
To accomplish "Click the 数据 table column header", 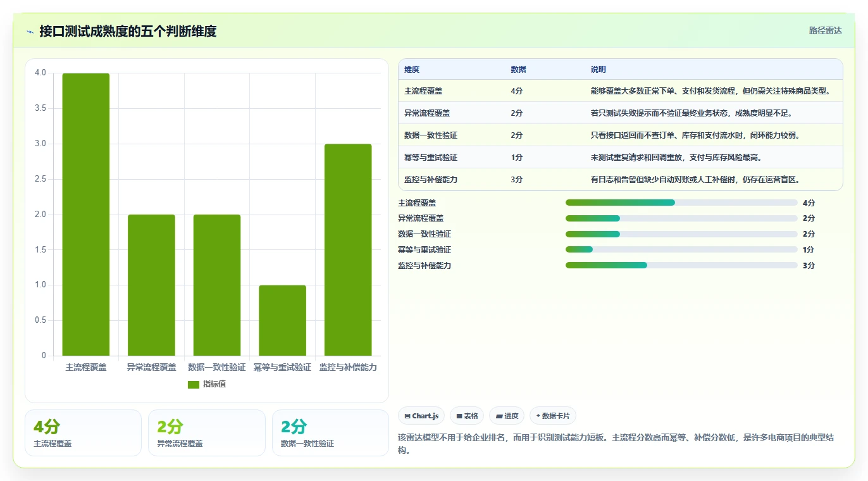I will pos(518,70).
